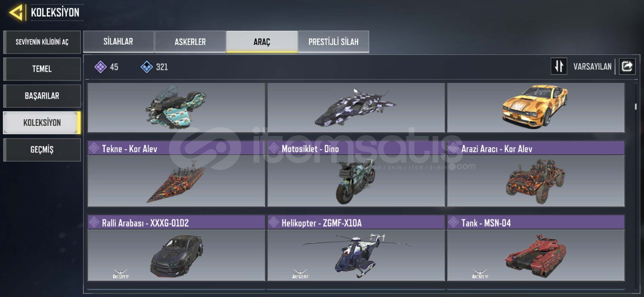Select the Motosiklet - Dino vehicle card
Image resolution: width=644 pixels, height=297 pixels.
click(356, 174)
